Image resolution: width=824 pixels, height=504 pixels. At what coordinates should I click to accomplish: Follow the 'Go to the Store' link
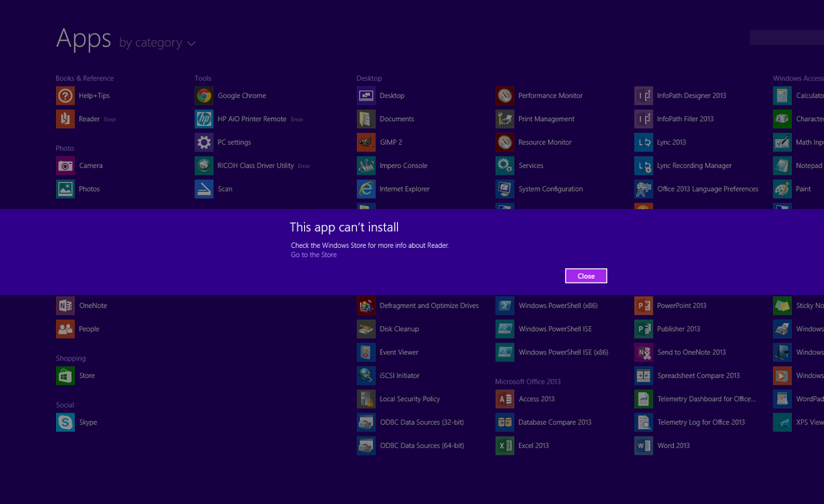[x=314, y=254]
